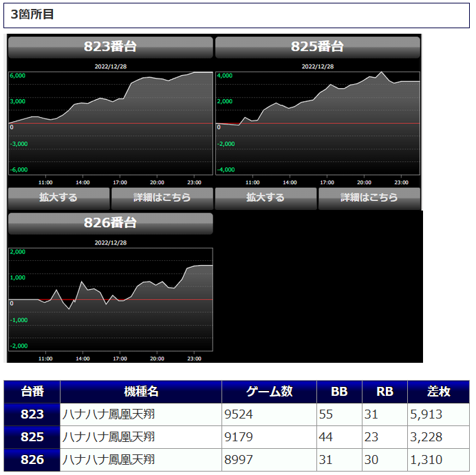Click RB value 30
The width and height of the screenshot is (476, 475).
(371, 460)
